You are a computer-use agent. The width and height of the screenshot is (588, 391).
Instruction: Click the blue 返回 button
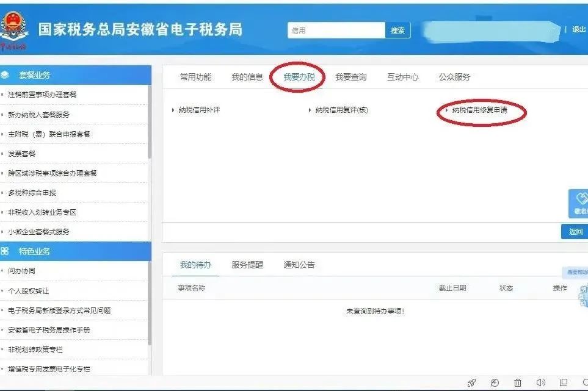575,232
